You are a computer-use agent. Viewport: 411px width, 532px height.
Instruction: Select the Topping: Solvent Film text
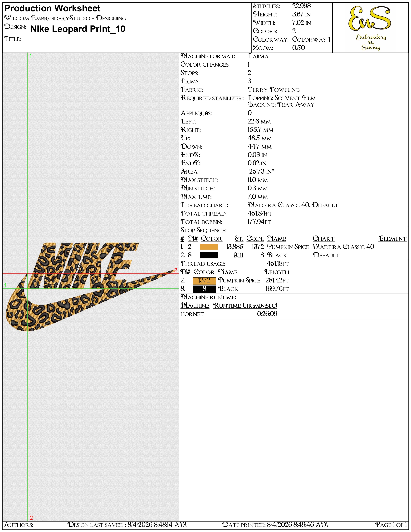coord(282,98)
